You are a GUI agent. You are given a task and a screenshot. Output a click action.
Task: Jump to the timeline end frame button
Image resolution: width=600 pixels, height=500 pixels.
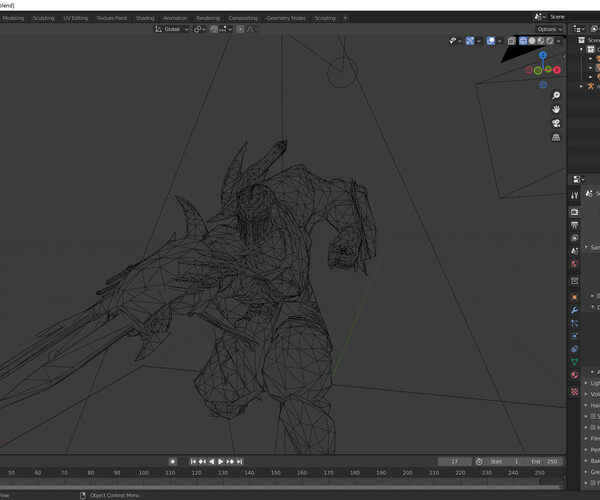pyautogui.click(x=240, y=462)
